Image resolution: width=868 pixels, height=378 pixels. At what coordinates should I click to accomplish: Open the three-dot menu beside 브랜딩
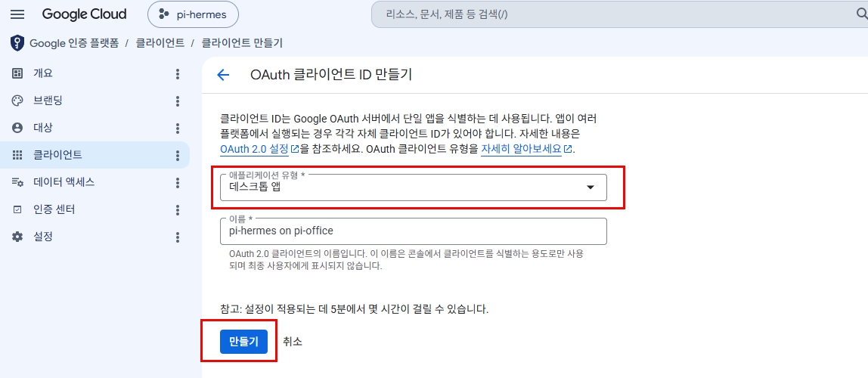(x=178, y=101)
